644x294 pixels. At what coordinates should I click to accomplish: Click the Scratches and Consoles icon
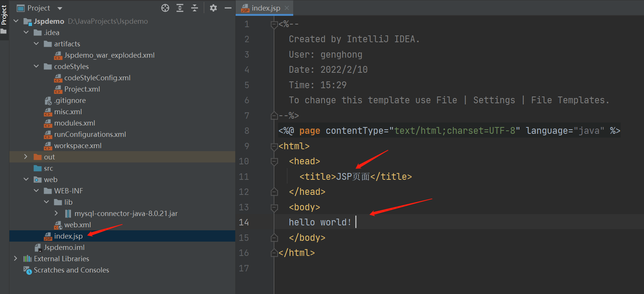(x=27, y=270)
